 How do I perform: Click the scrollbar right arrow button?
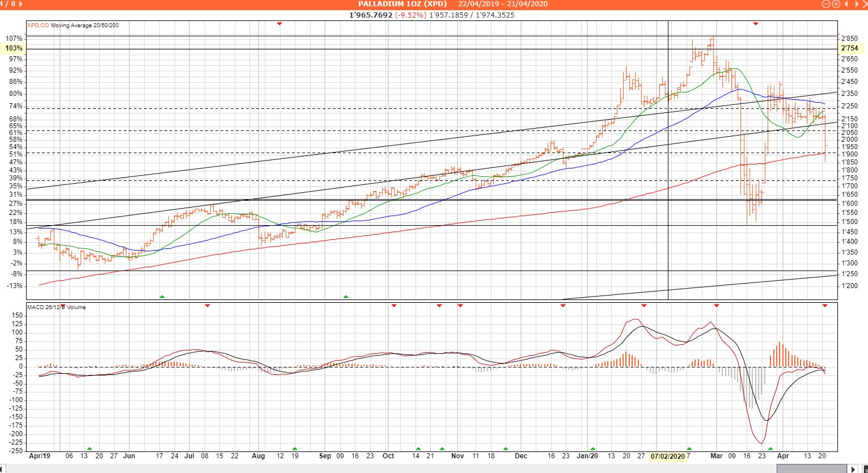pyautogui.click(x=854, y=468)
